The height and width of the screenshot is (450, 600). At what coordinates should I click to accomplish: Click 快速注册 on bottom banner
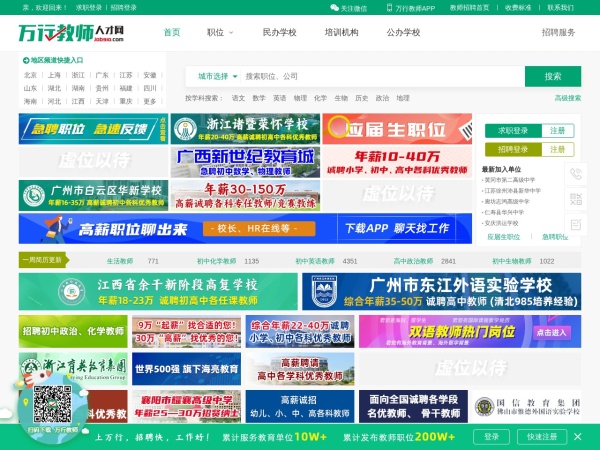pos(541,437)
